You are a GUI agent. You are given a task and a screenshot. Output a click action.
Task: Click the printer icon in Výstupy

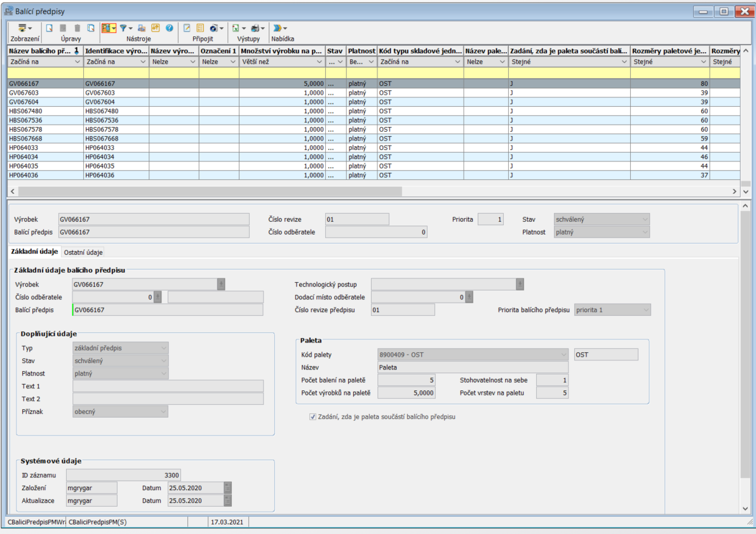255,28
